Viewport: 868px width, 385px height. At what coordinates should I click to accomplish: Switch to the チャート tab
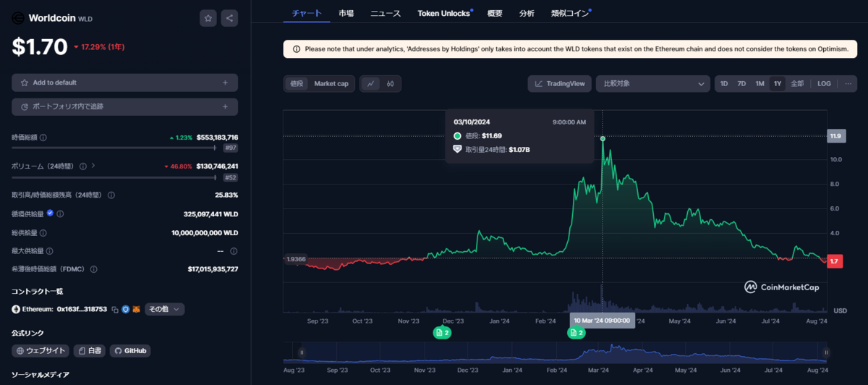pyautogui.click(x=307, y=13)
